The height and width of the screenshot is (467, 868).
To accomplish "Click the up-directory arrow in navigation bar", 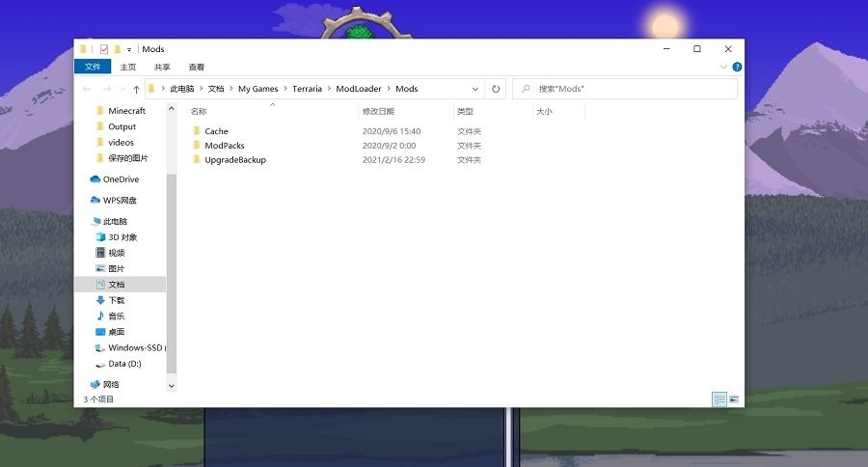I will point(136,89).
